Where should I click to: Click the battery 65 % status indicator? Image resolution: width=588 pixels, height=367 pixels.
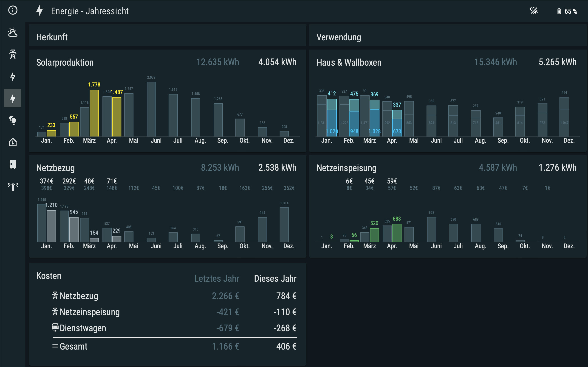[x=567, y=11]
